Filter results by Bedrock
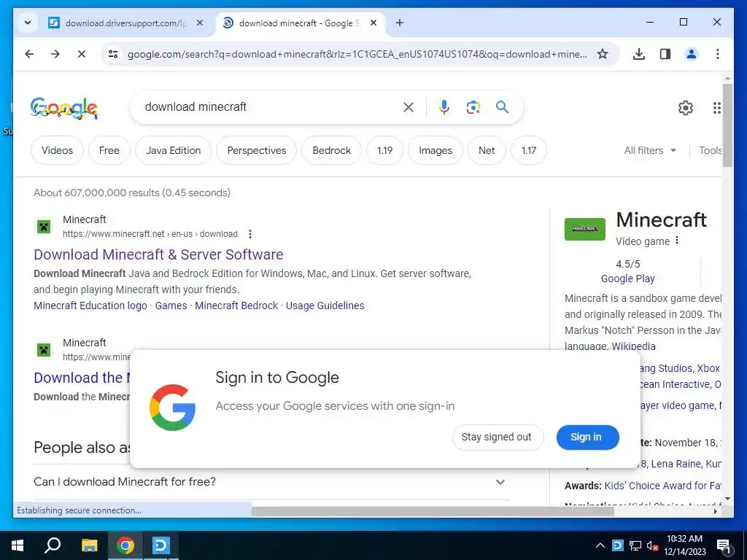 pyautogui.click(x=332, y=150)
